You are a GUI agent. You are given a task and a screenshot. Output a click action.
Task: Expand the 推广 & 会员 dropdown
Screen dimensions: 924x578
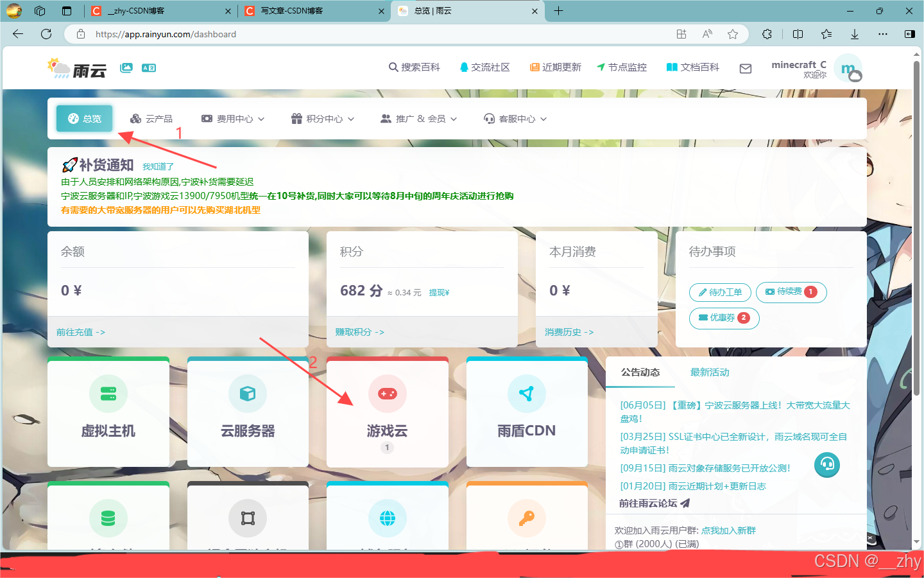pos(419,119)
